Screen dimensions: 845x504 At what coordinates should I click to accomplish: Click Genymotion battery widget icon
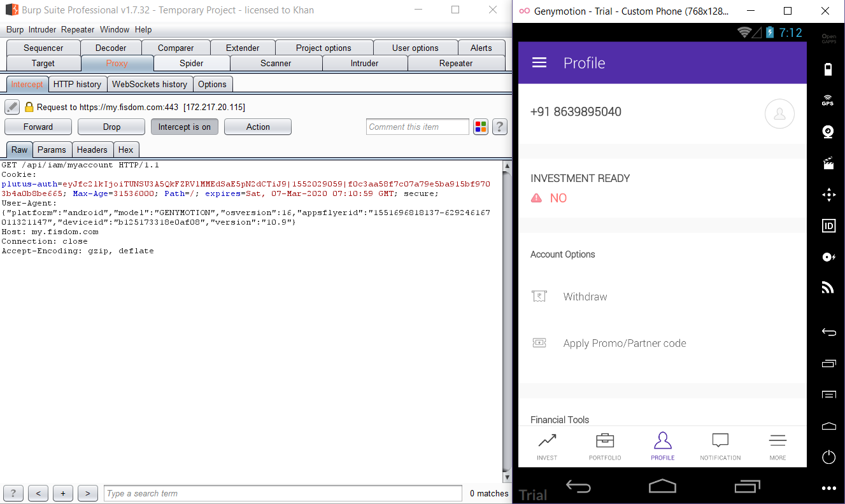(828, 69)
